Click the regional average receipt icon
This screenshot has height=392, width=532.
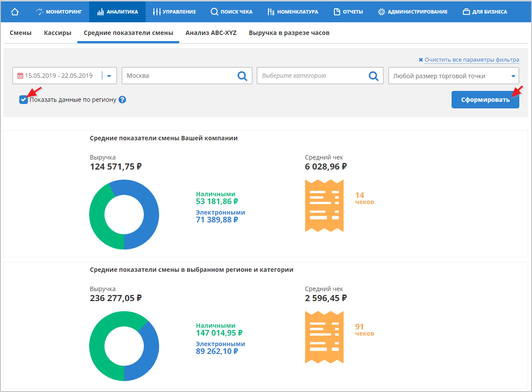324,337
